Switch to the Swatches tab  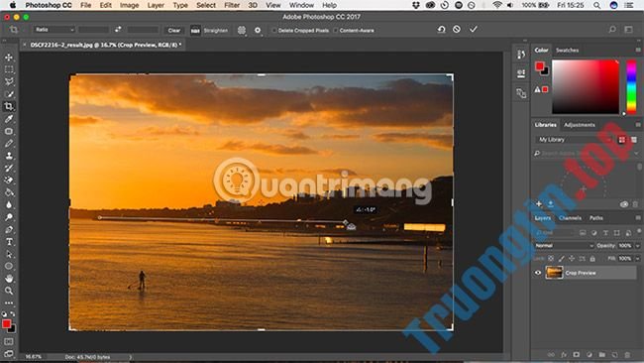tap(567, 51)
